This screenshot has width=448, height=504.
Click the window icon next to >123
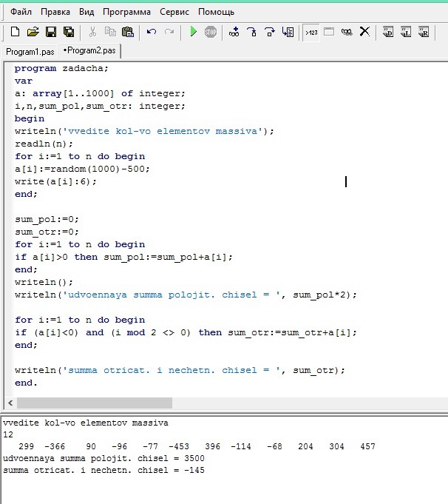(x=329, y=32)
